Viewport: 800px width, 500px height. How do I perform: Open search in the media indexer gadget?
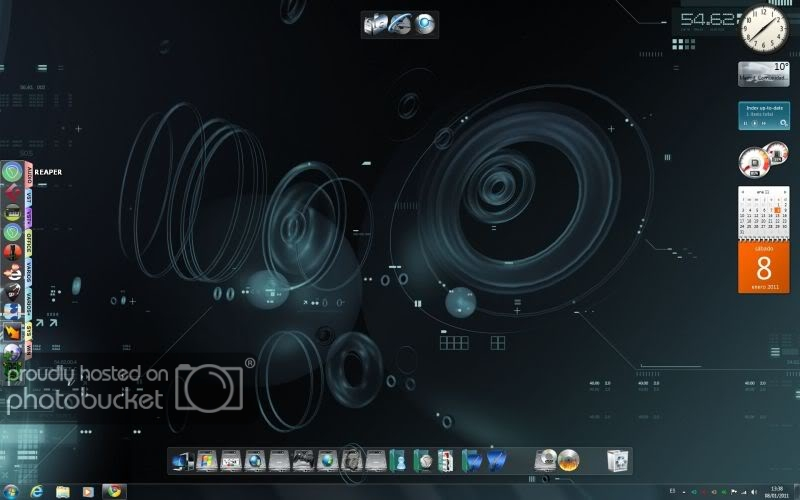click(784, 123)
